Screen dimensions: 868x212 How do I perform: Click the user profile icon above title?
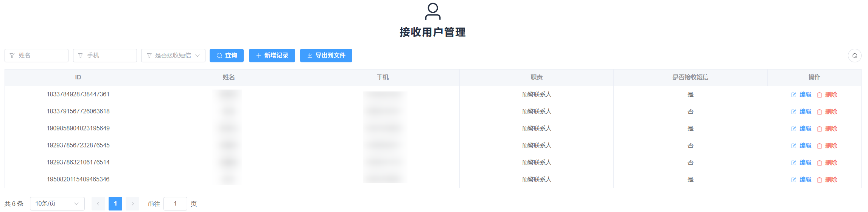(433, 11)
